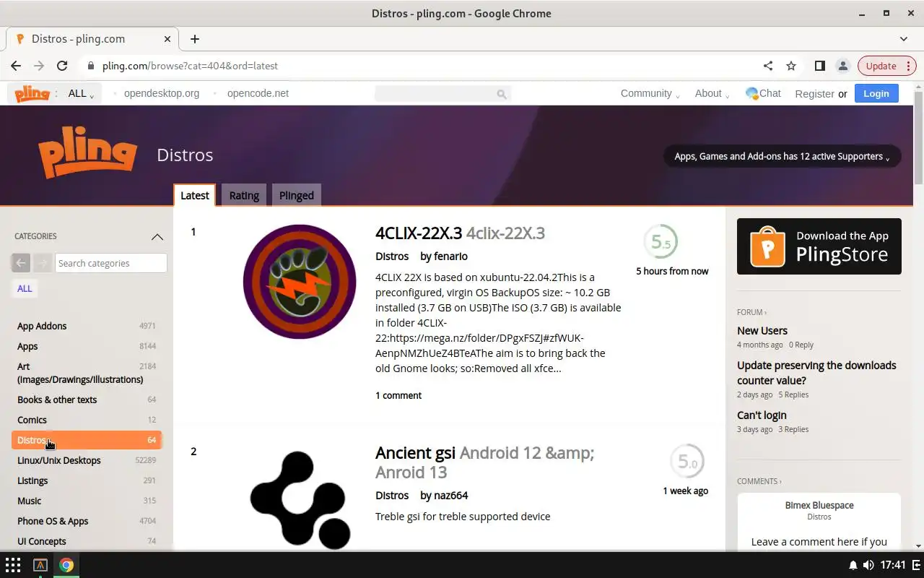924x578 pixels.
Task: Click the 5.0 rating circle of Ancient gsi
Action: click(687, 462)
